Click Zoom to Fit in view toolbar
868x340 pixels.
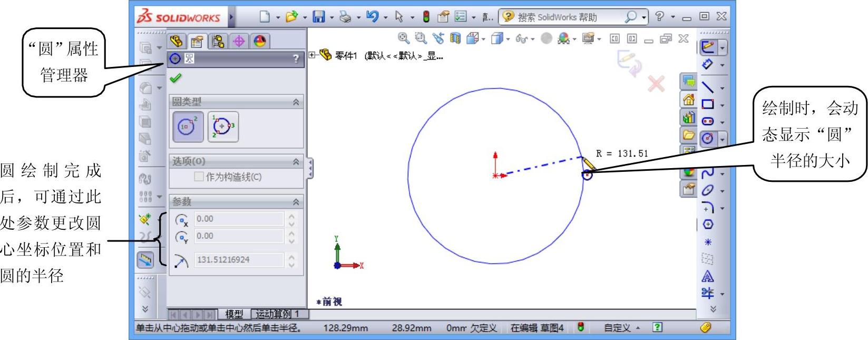[404, 38]
